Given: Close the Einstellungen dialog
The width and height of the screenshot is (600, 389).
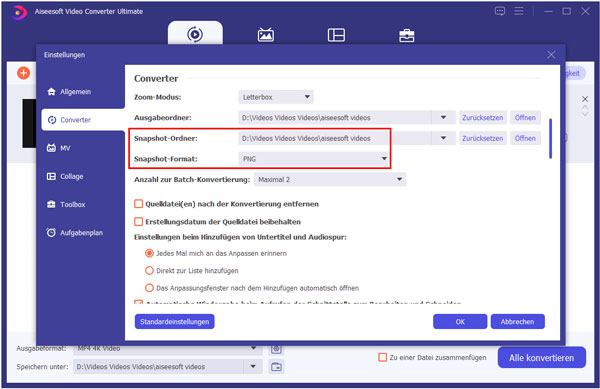Looking at the screenshot, I should pyautogui.click(x=551, y=55).
